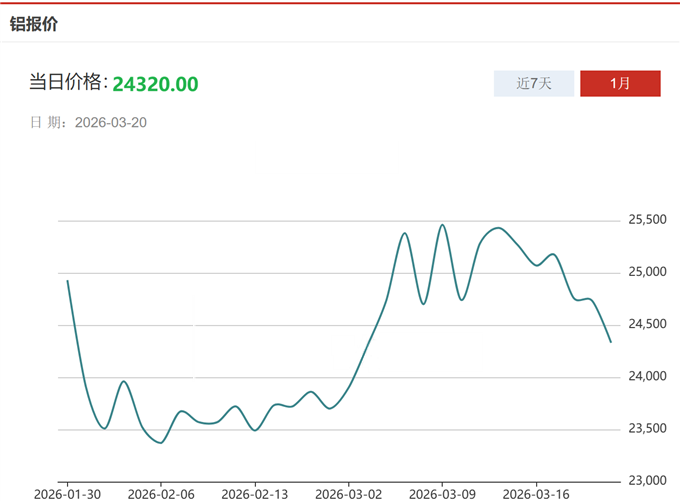Click the 23,500 y-axis label
The height and width of the screenshot is (501, 680).
pos(647,428)
